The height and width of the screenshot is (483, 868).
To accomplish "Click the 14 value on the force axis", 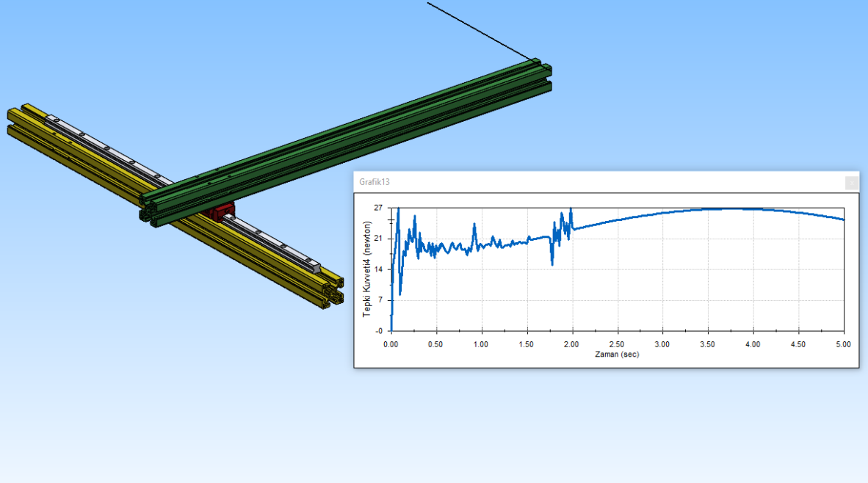I will pyautogui.click(x=378, y=269).
